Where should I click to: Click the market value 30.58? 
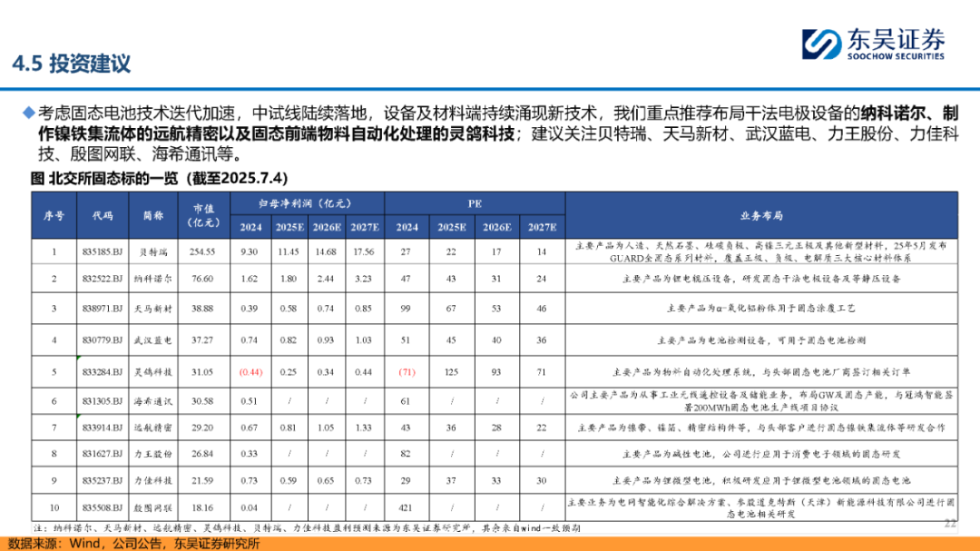(202, 401)
